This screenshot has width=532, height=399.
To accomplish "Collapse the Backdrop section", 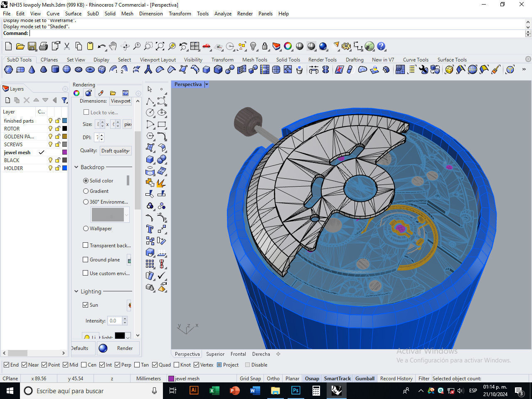I will tap(76, 167).
